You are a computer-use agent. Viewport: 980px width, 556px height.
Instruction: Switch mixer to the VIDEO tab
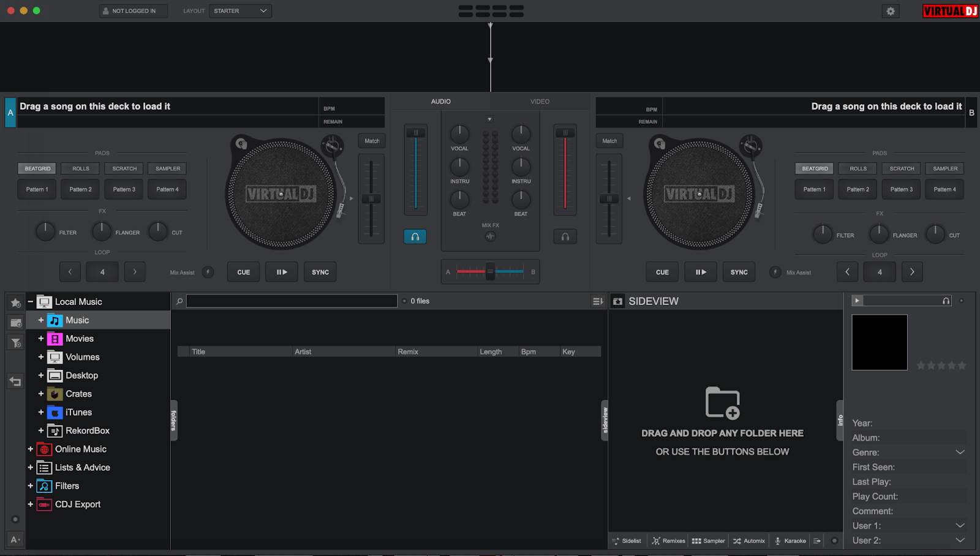pos(540,102)
